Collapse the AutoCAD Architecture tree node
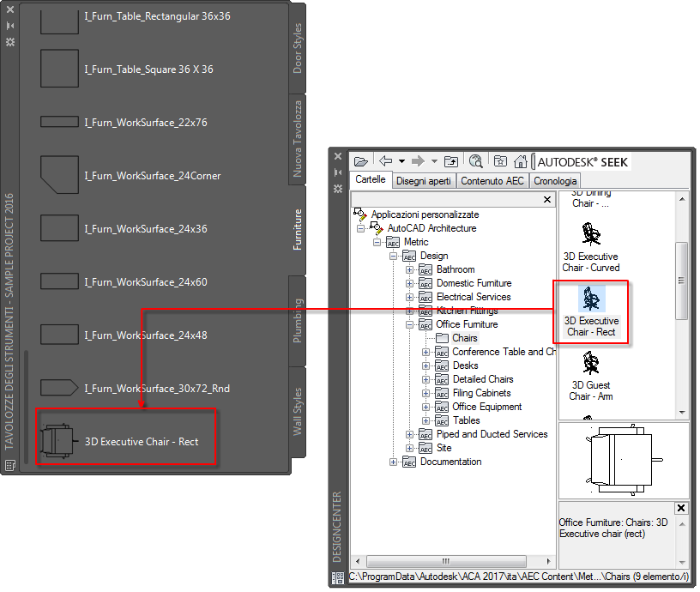 (360, 228)
